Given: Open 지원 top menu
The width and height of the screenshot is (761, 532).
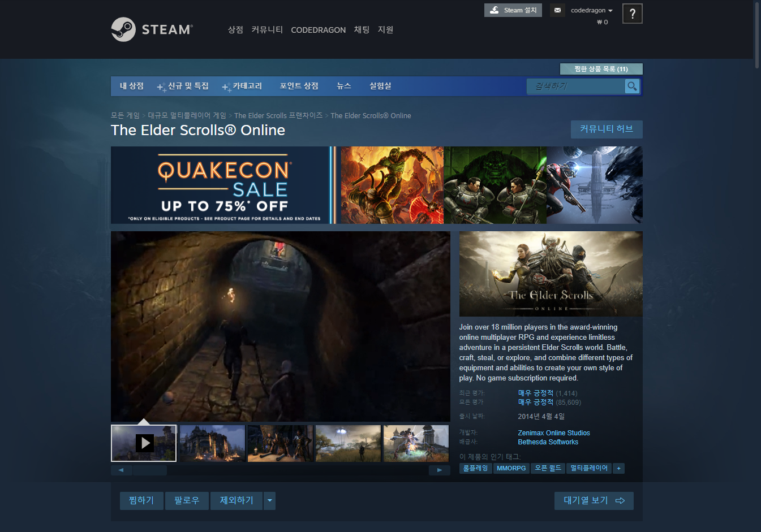Looking at the screenshot, I should pos(385,29).
